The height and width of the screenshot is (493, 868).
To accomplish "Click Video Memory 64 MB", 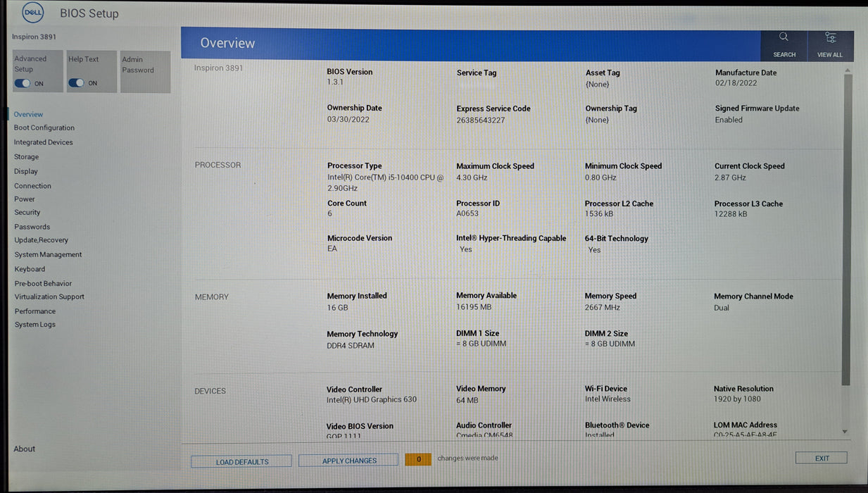I will click(x=467, y=400).
